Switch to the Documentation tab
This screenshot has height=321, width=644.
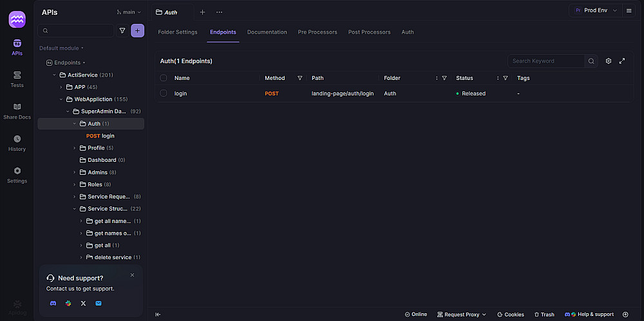[267, 32]
